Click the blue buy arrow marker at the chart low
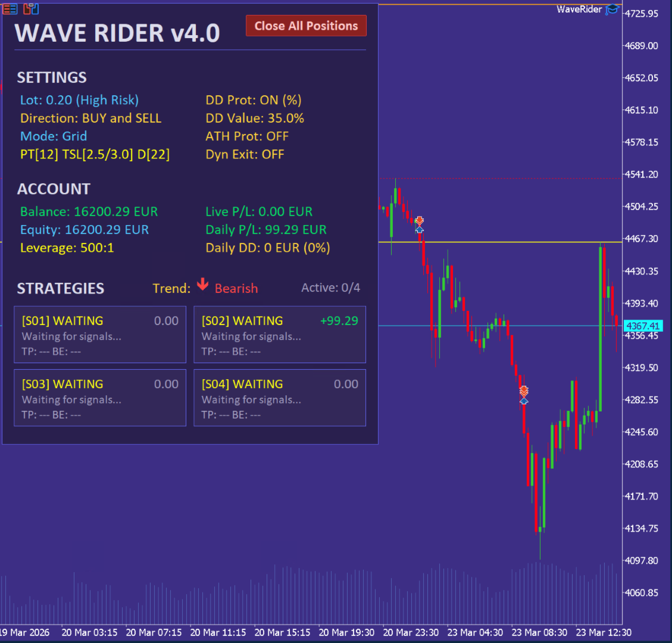The height and width of the screenshot is (643, 672). pos(524,402)
